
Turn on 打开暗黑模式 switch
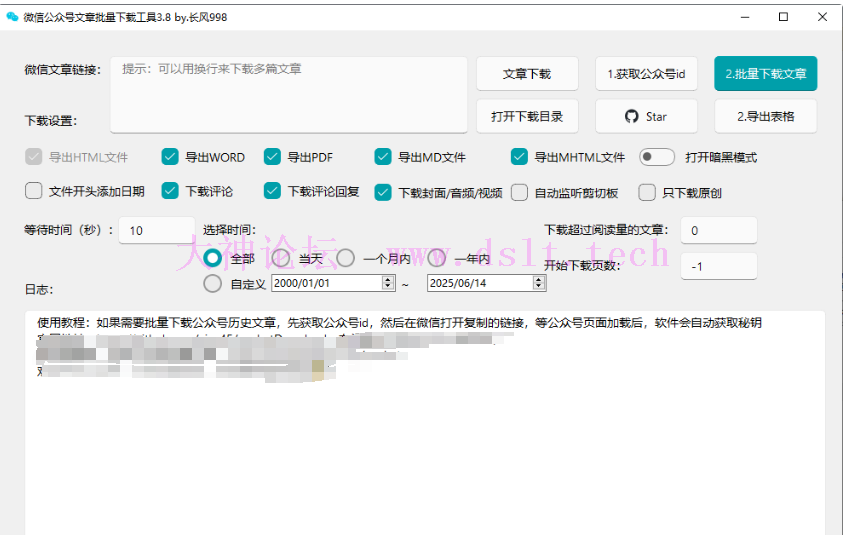click(657, 157)
